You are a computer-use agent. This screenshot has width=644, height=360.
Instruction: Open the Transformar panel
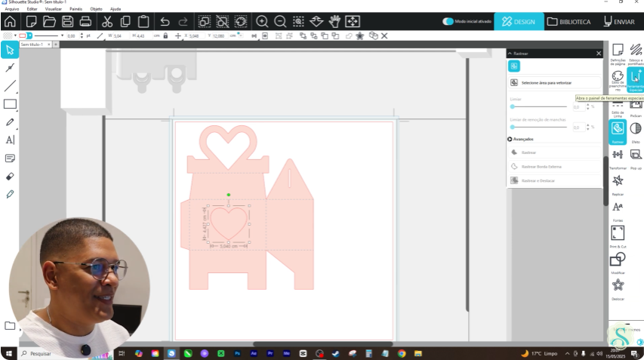point(618,158)
